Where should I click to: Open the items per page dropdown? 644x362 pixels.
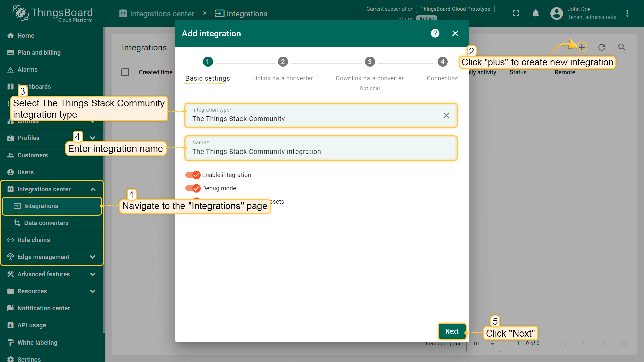pyautogui.click(x=483, y=344)
